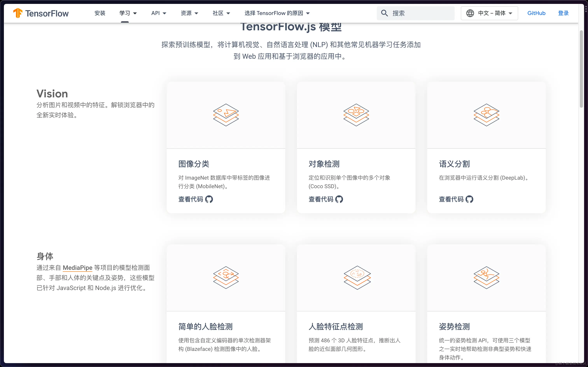
Task: Click the pose detection card icon
Action: (x=486, y=277)
